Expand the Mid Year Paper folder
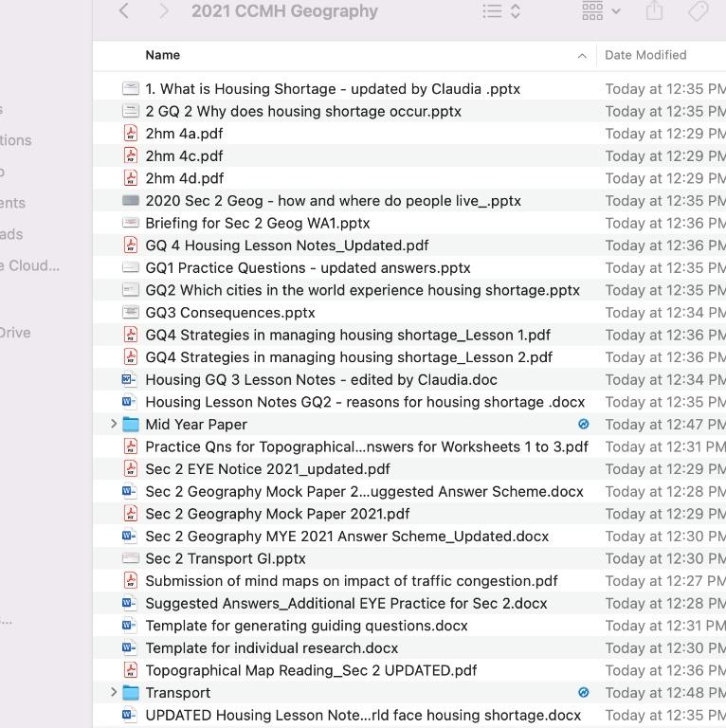The width and height of the screenshot is (726, 728). 114,425
